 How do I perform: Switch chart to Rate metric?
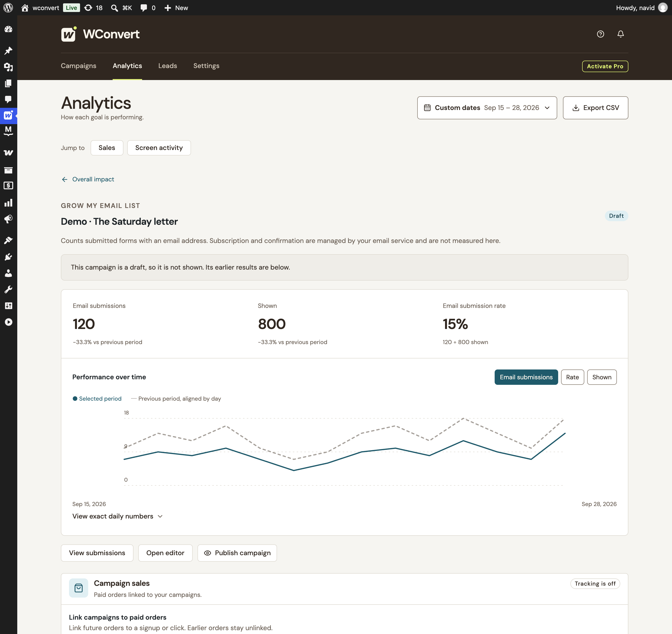[x=572, y=377]
